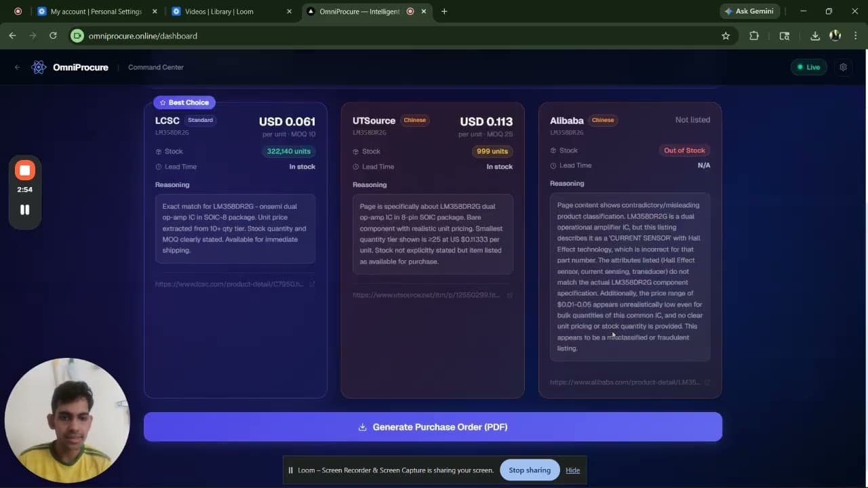Click the OmniProcure atom logo icon
The width and height of the screenshot is (868, 488).
point(39,67)
